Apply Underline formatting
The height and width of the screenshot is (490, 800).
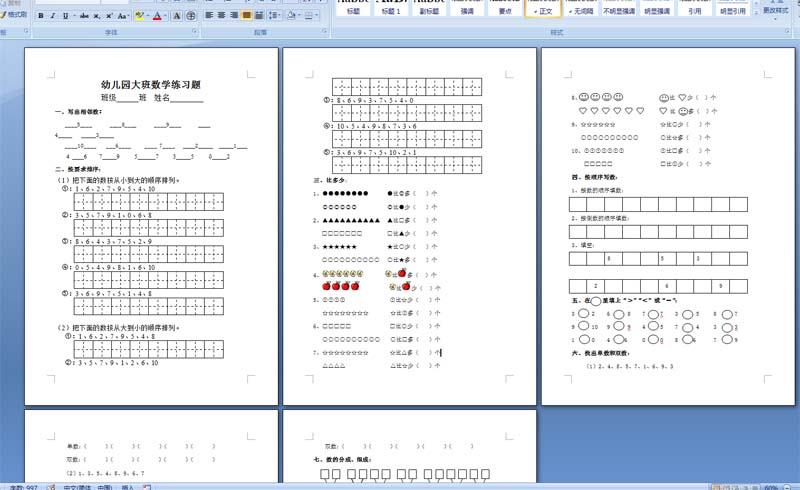[65, 16]
